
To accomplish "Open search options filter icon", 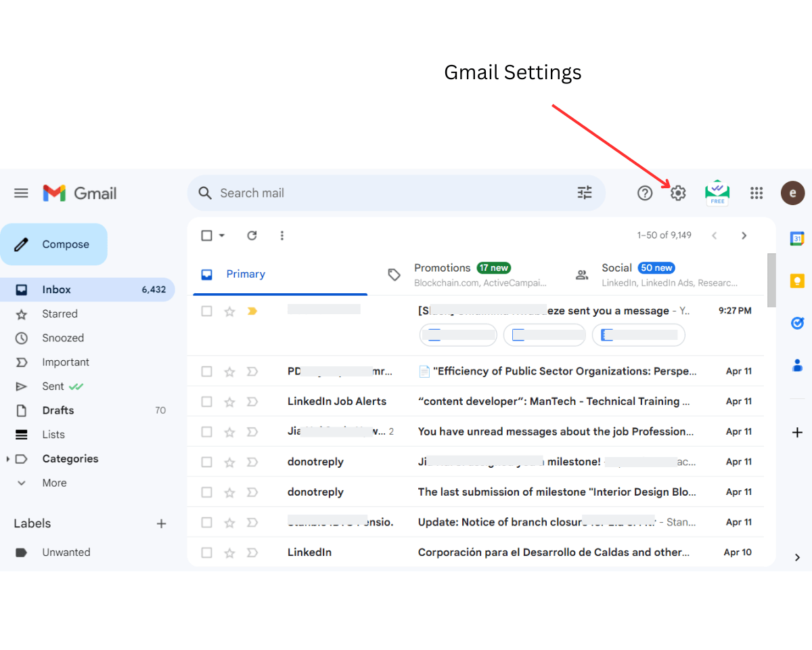I will (x=585, y=193).
